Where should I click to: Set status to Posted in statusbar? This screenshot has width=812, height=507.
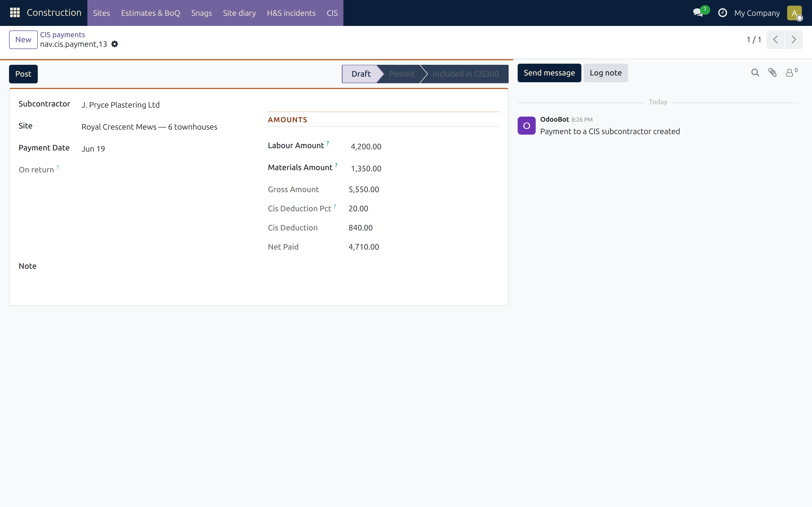point(402,74)
